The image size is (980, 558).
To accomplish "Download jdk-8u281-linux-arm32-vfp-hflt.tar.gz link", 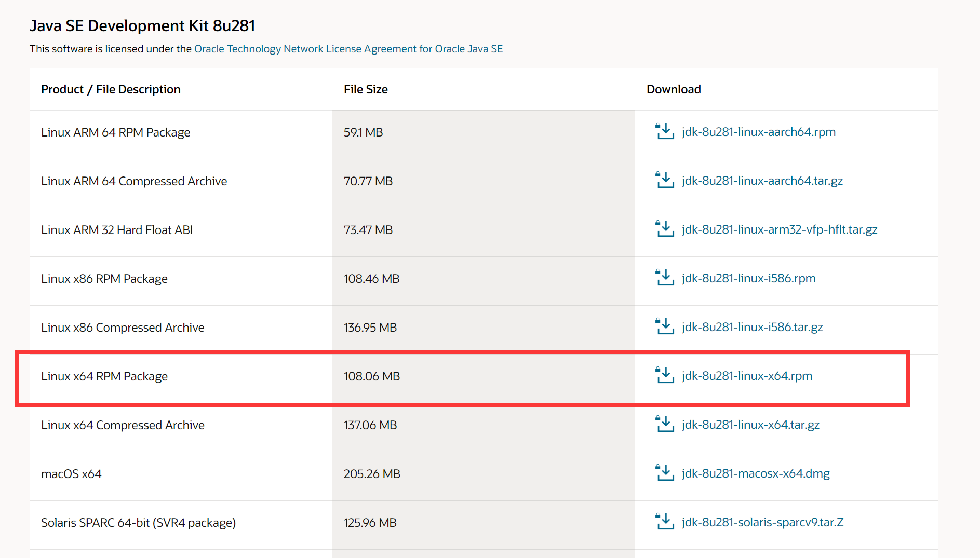I will tap(780, 229).
